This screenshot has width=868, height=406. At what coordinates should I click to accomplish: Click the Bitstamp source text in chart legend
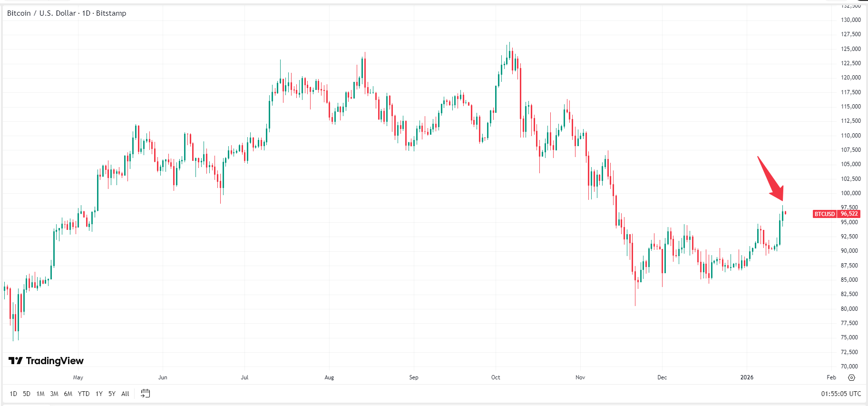(111, 13)
